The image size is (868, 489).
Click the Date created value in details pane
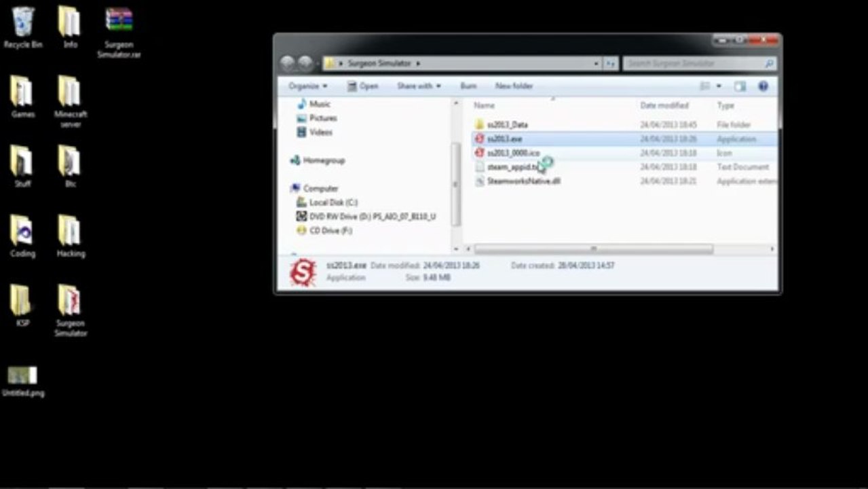coord(585,266)
